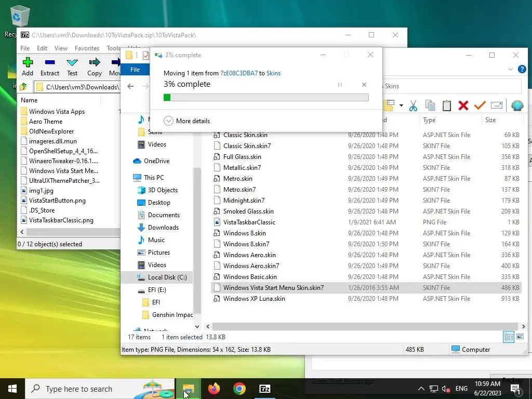Open the notification action center

(x=515, y=389)
